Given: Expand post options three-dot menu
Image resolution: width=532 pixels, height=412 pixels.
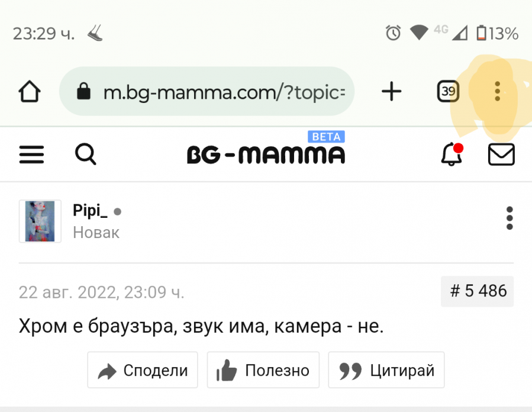Looking at the screenshot, I should point(510,218).
